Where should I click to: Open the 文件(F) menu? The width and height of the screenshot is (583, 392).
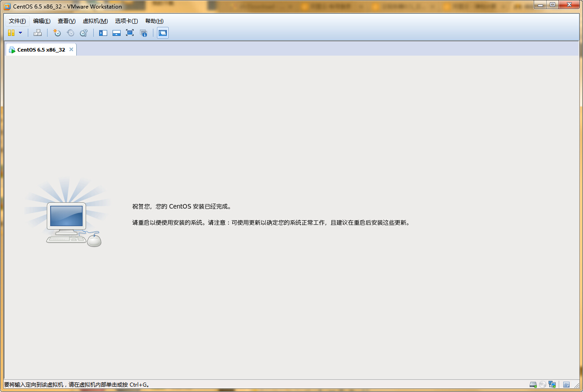pyautogui.click(x=17, y=21)
